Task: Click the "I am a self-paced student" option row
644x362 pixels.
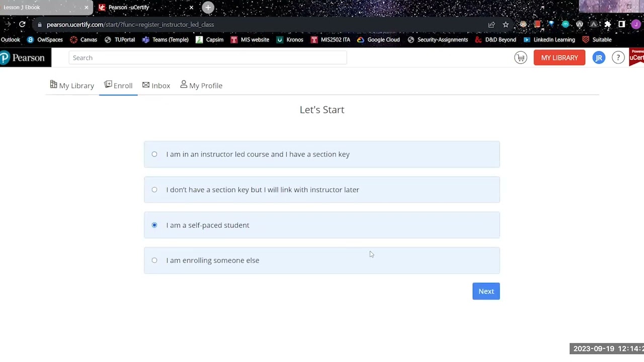Action: pos(322,225)
